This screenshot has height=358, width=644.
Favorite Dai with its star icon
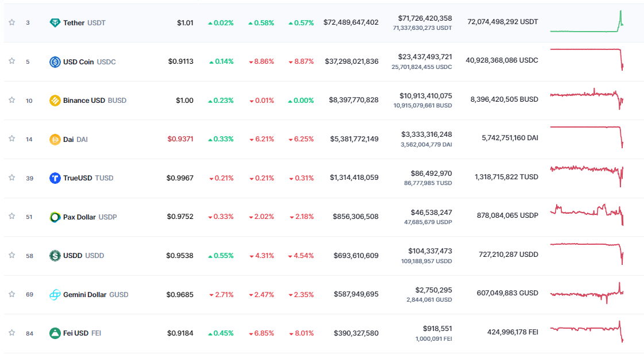11,138
